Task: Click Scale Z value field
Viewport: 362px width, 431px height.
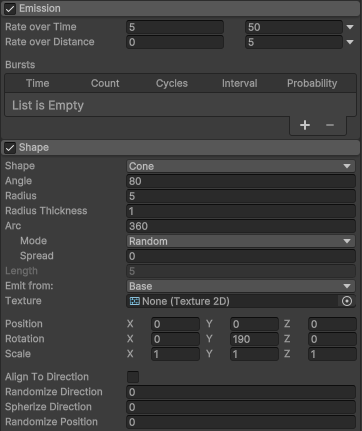Action: (x=332, y=354)
